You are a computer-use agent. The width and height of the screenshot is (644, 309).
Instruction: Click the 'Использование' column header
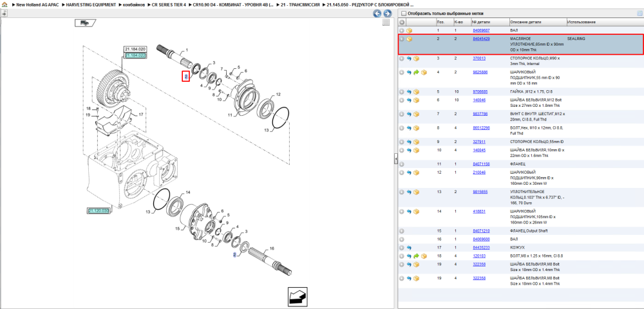(581, 22)
